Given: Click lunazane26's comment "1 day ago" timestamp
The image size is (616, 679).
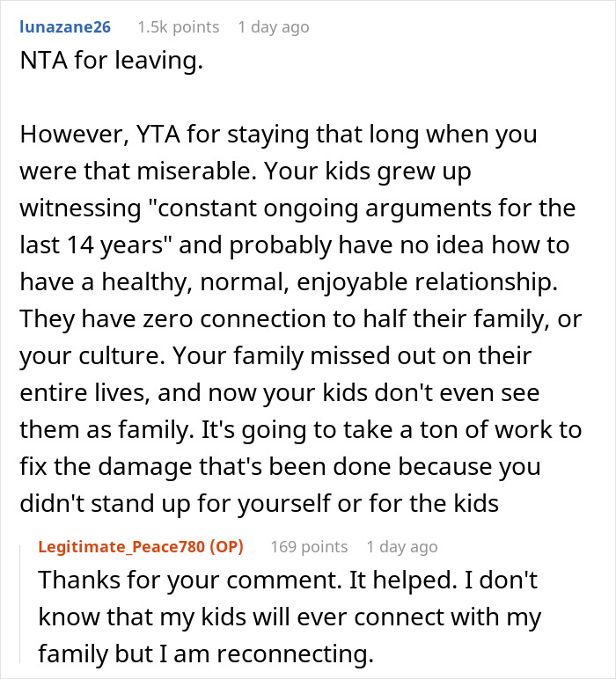Looking at the screenshot, I should [x=274, y=27].
